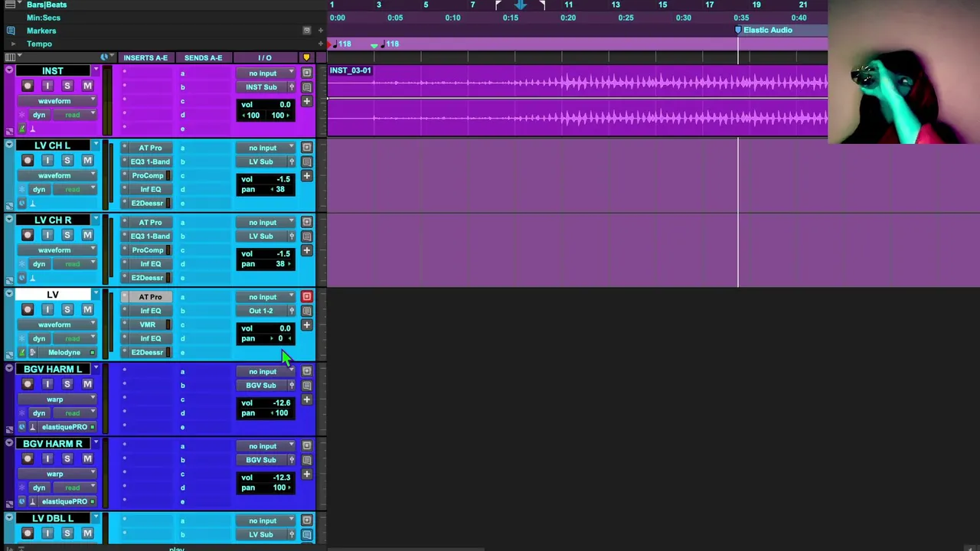The image size is (980, 551).
Task: Select the LV track name field
Action: 52,295
